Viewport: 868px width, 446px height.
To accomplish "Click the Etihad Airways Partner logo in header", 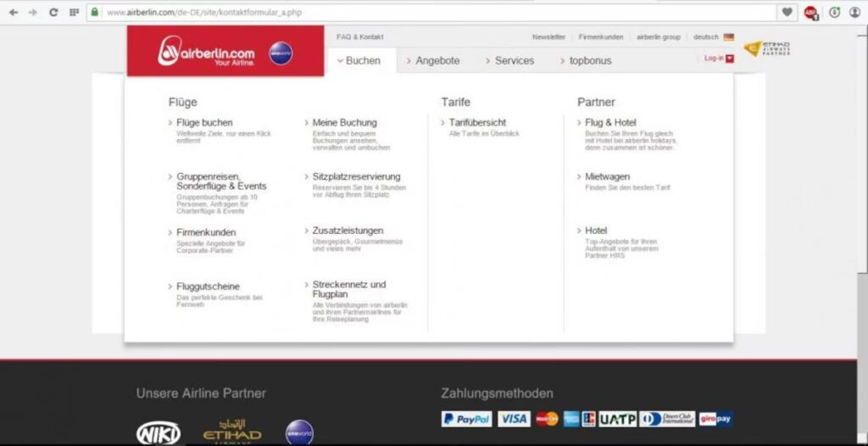I will tap(766, 48).
